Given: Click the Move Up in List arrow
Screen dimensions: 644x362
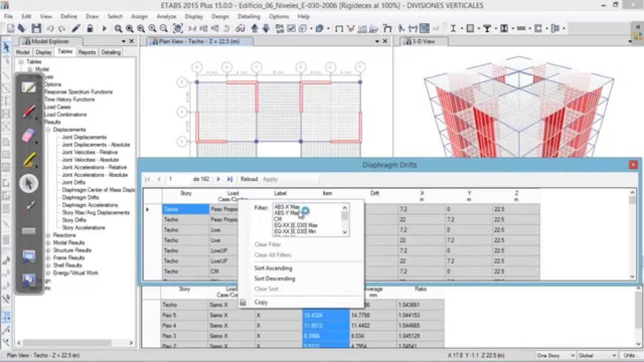Looking at the screenshot, I should click(255, 29).
